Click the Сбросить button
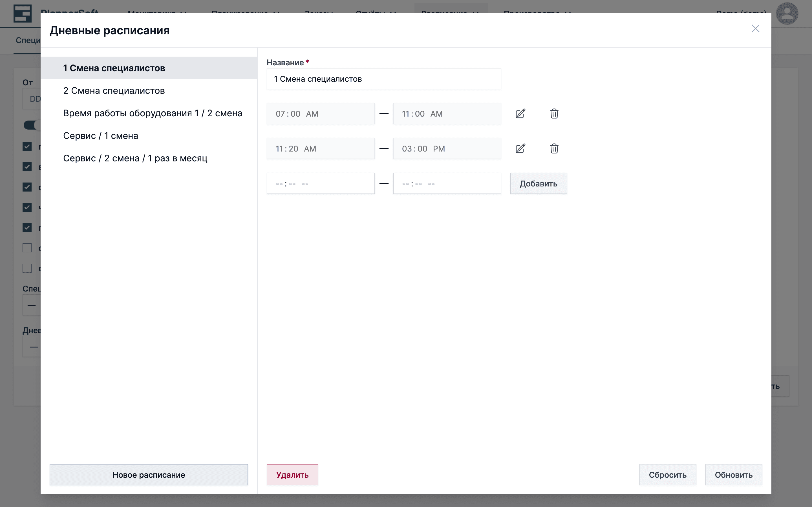 (x=667, y=475)
